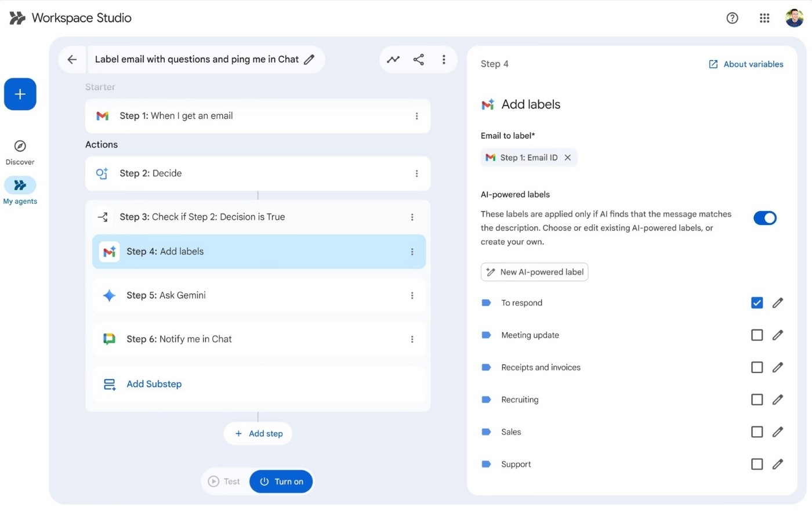Check the Recruiting label checkbox
Viewport: 812px width, 522px height.
point(757,400)
